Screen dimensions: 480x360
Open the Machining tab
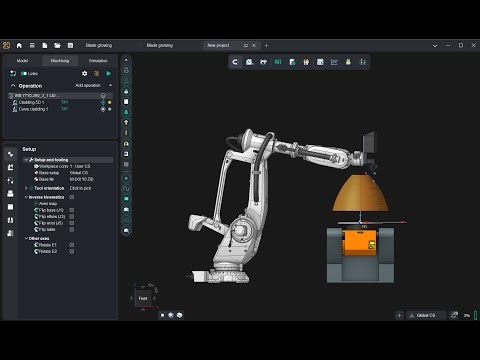(x=60, y=61)
